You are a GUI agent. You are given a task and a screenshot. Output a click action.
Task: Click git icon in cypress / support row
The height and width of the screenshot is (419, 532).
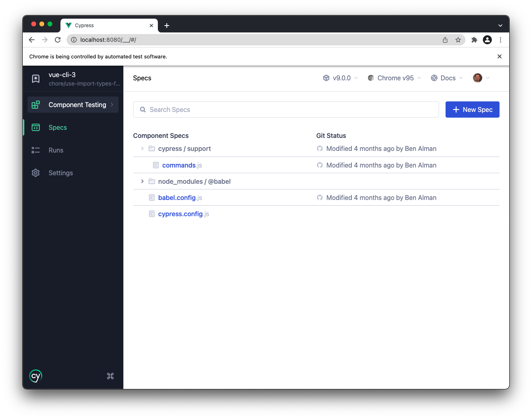(320, 148)
